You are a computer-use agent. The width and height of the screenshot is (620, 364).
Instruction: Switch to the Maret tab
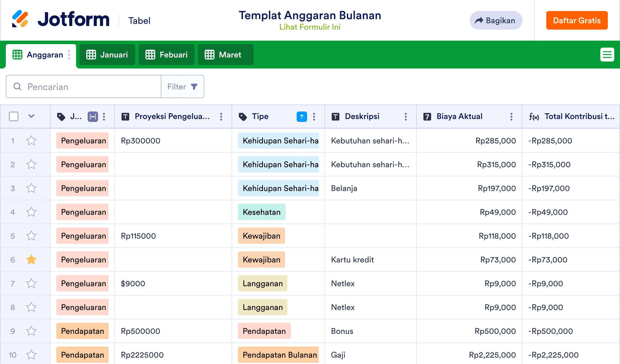pyautogui.click(x=226, y=55)
